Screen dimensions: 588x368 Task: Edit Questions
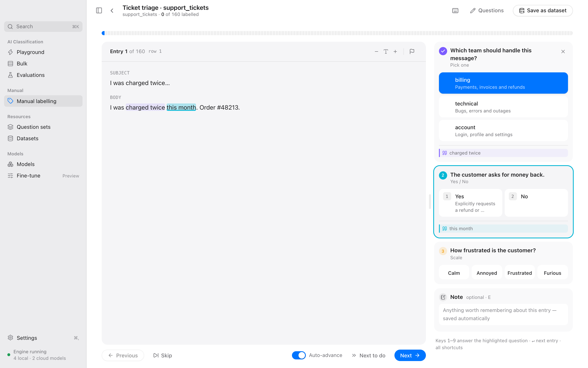(487, 10)
